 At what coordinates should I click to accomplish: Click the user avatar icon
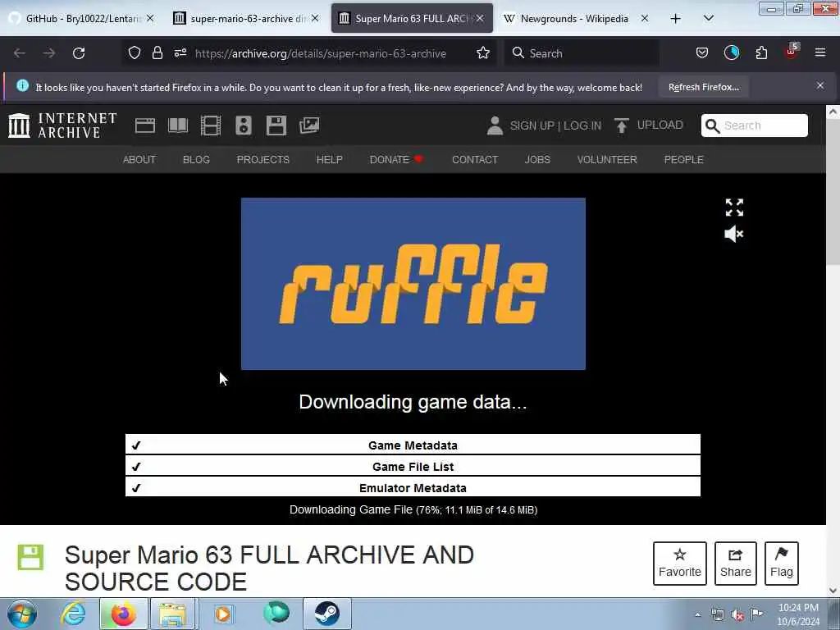coord(495,126)
